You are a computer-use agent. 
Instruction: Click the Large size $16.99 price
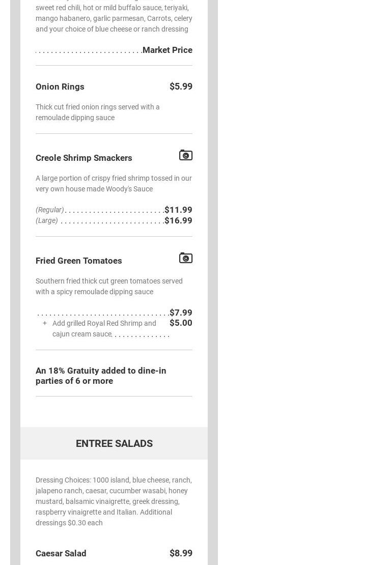point(178,220)
